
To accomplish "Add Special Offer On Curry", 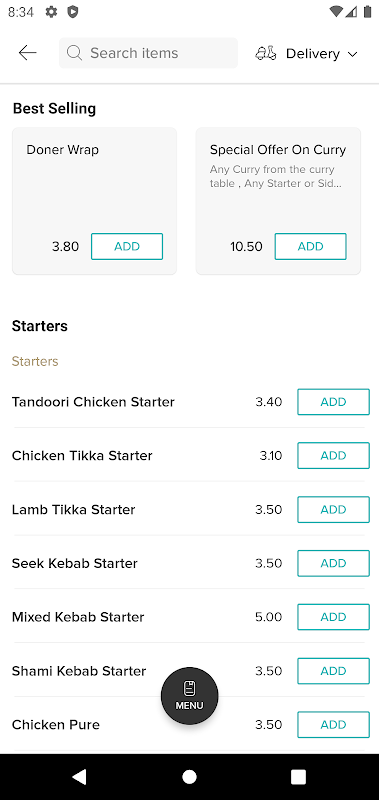I will 311,246.
